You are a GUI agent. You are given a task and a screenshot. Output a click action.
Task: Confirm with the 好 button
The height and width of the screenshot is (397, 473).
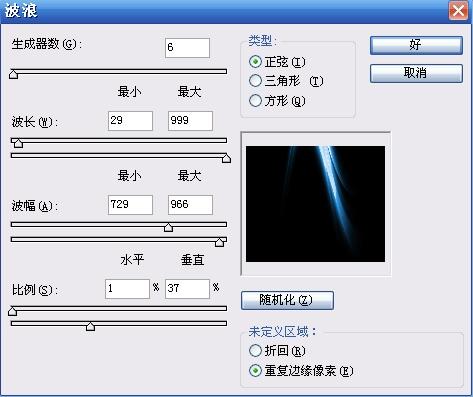coord(416,45)
